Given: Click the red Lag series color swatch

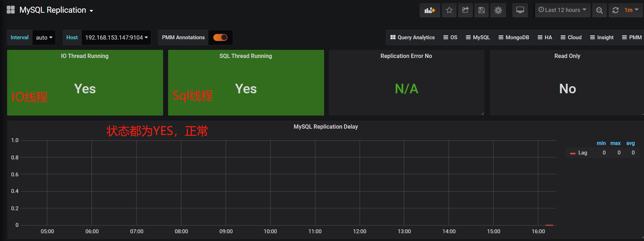Looking at the screenshot, I should 573,153.
